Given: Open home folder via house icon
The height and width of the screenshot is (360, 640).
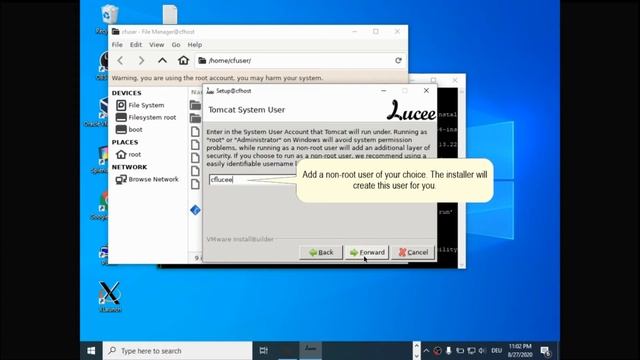Looking at the screenshot, I should tap(183, 60).
